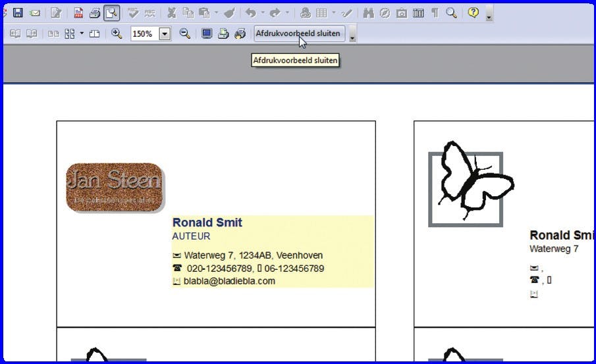
Task: Go to Next Page in preview
Action: 32,34
